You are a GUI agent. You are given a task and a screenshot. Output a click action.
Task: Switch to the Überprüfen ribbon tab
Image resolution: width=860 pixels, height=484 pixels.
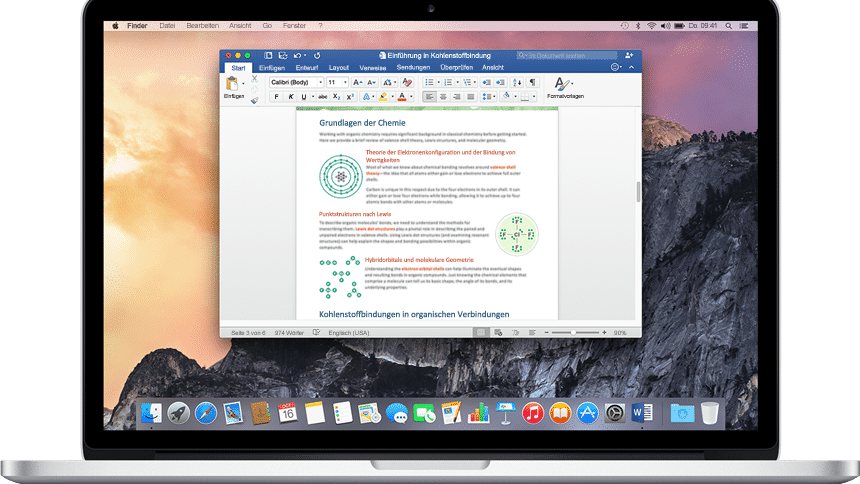click(456, 67)
